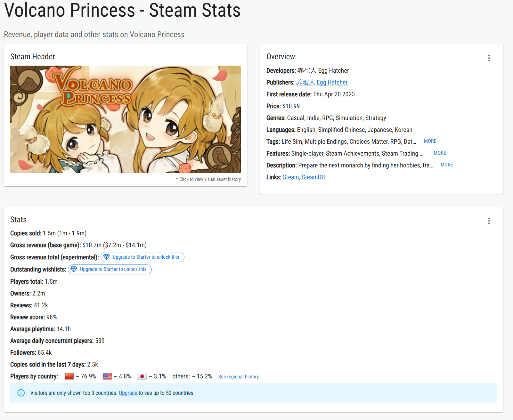Click Upgrade link in visitors notice

coord(128,393)
